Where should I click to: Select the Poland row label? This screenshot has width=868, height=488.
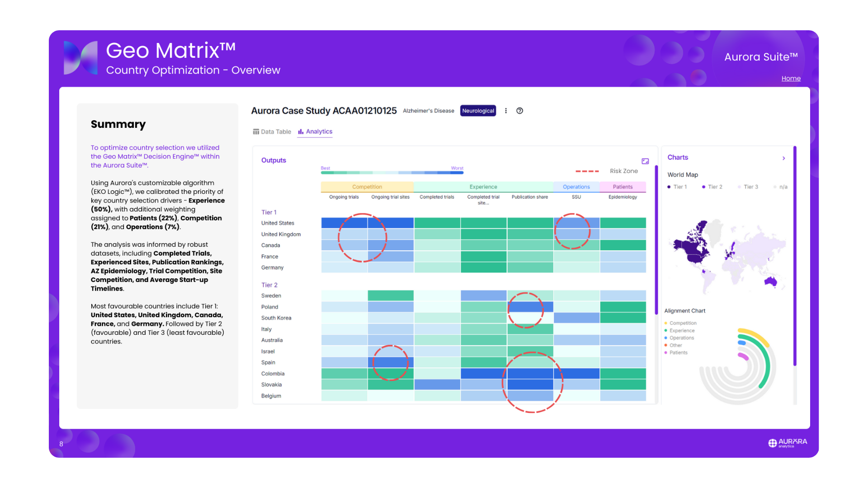[x=269, y=307]
